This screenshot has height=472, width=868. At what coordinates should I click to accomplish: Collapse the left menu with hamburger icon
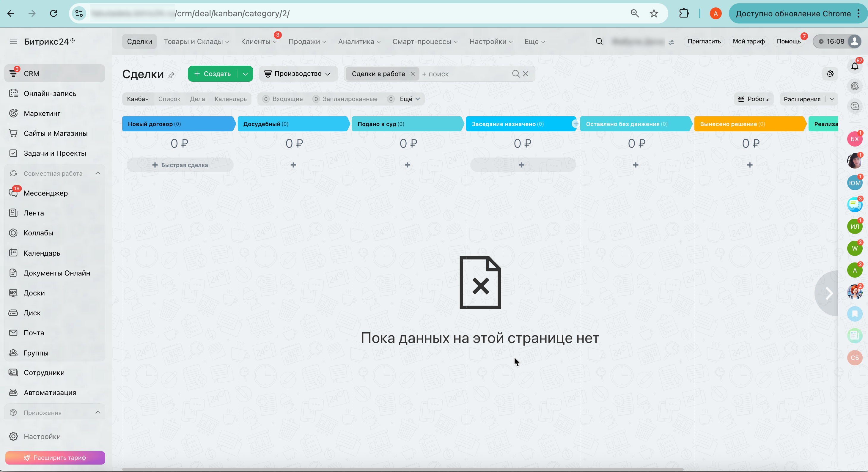coord(13,41)
